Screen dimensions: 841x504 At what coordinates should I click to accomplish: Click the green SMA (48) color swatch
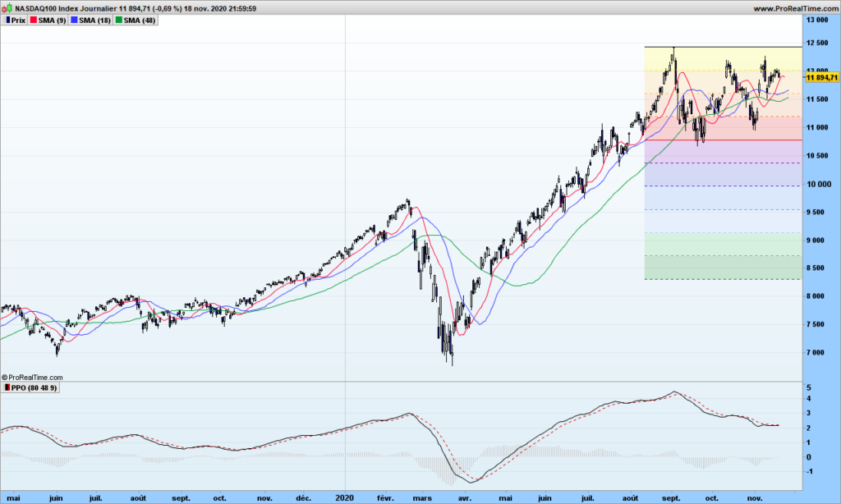[x=118, y=21]
